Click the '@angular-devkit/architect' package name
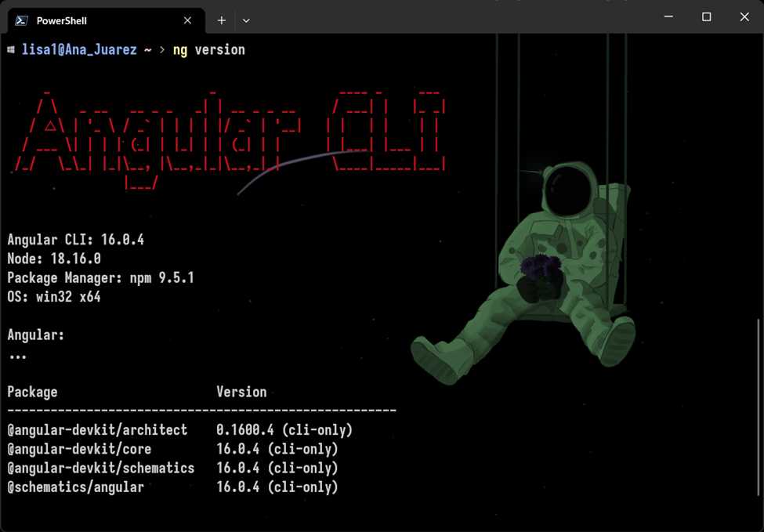This screenshot has width=764, height=532. click(x=97, y=430)
